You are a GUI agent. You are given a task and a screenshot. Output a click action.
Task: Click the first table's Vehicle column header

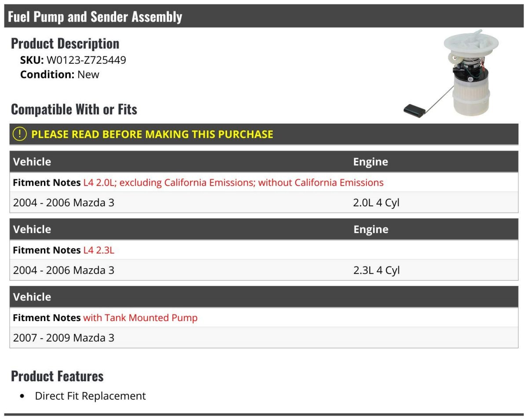click(32, 161)
